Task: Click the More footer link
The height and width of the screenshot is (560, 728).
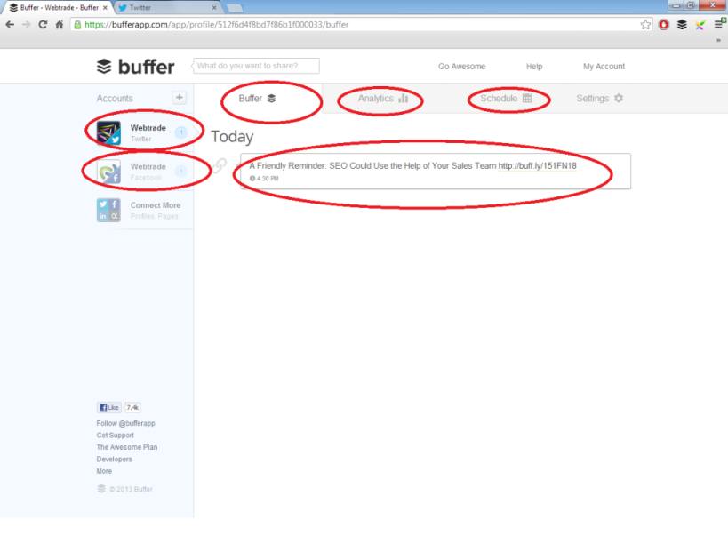Action: pos(104,471)
